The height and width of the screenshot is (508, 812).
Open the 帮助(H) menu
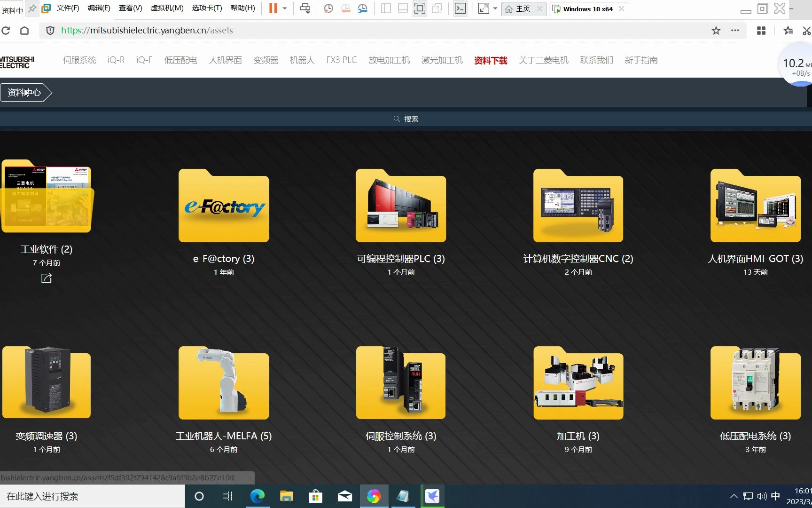click(x=242, y=8)
